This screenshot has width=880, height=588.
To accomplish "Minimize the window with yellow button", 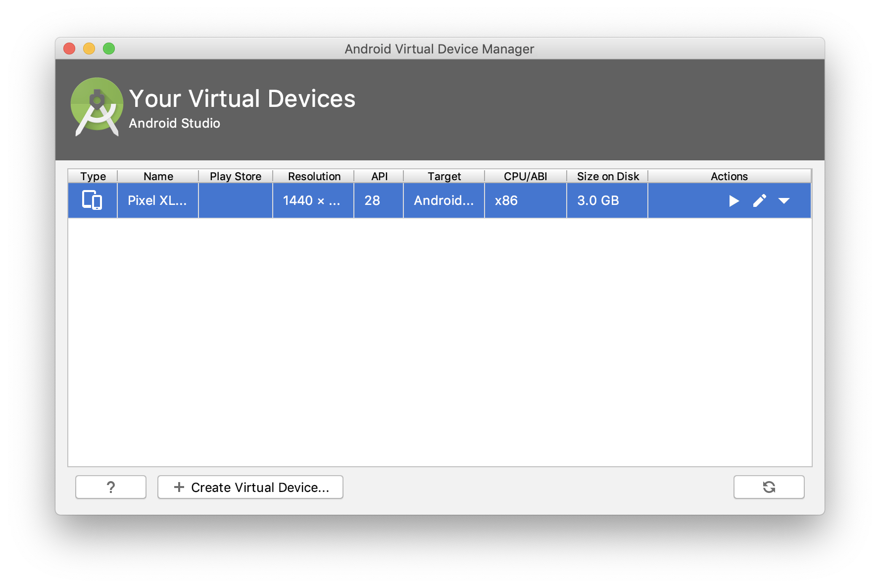I will (89, 49).
